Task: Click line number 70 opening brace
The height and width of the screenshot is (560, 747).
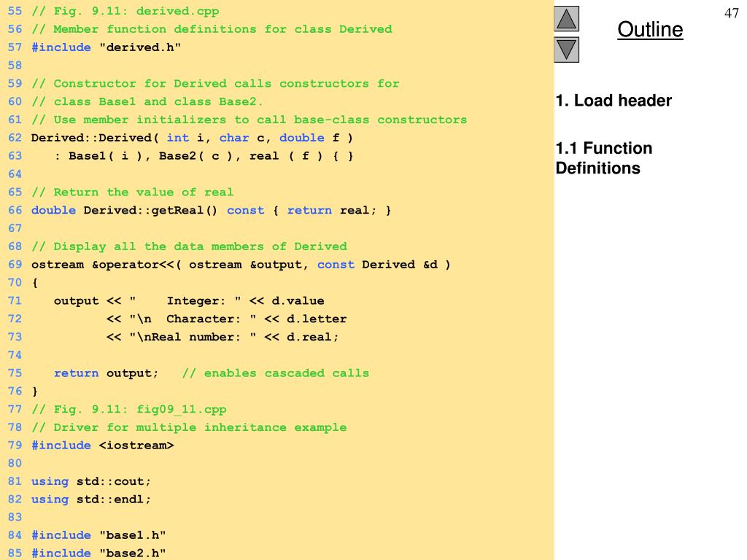Action: [35, 283]
